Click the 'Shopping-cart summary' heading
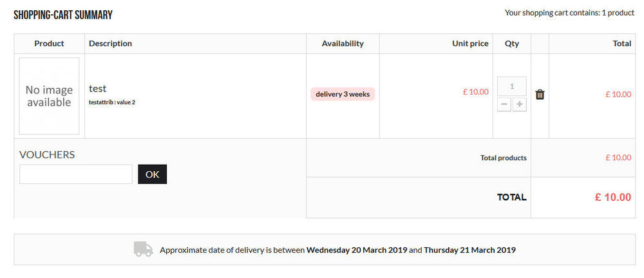Image resolution: width=644 pixels, height=278 pixels. pyautogui.click(x=63, y=15)
